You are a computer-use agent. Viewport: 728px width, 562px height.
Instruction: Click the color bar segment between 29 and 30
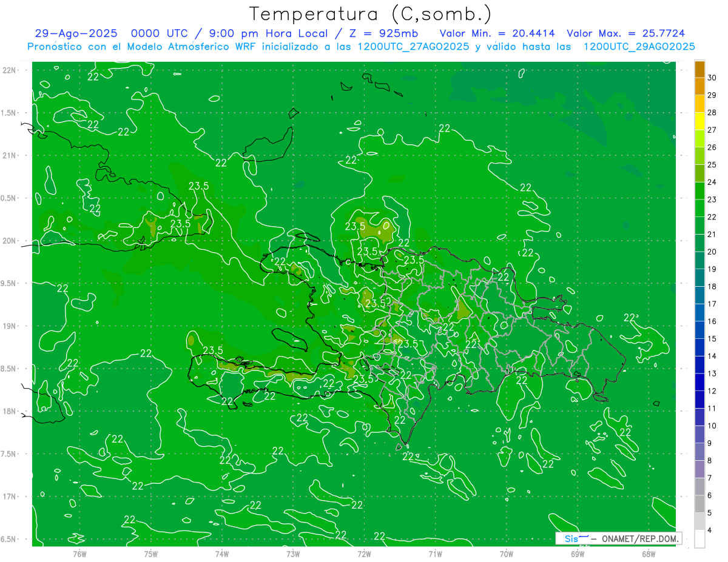(x=699, y=86)
